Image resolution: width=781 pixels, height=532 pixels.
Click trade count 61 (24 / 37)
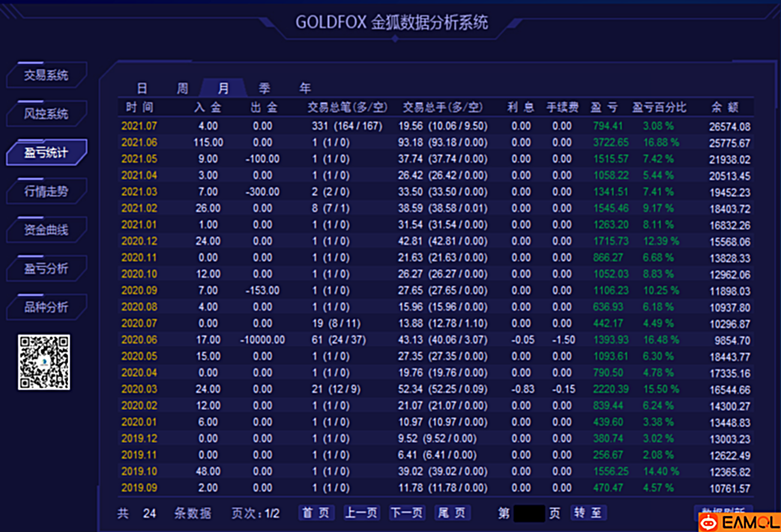pos(339,339)
